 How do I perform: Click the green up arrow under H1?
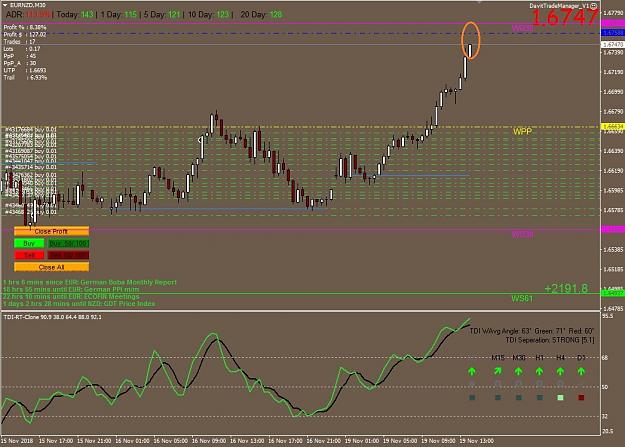pyautogui.click(x=539, y=371)
